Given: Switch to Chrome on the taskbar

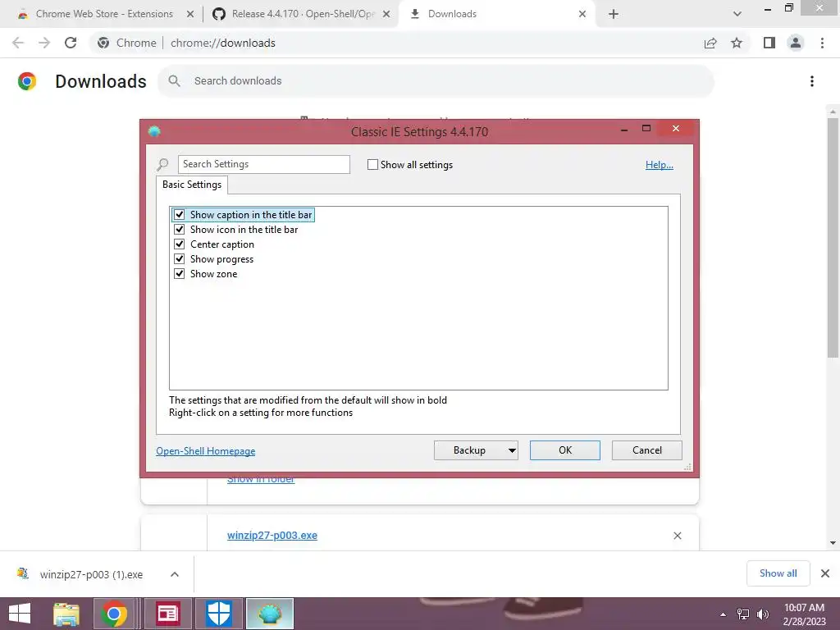Looking at the screenshot, I should coord(113,614).
